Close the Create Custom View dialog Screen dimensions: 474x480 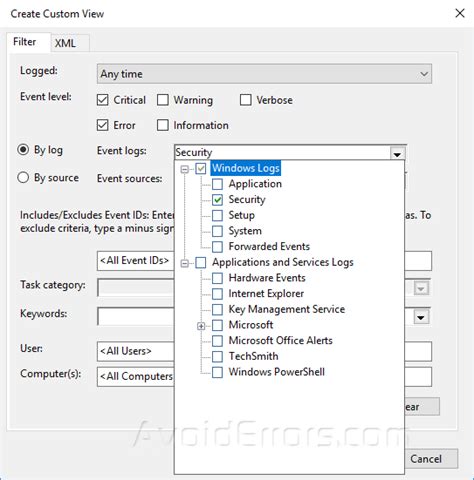pyautogui.click(x=460, y=13)
